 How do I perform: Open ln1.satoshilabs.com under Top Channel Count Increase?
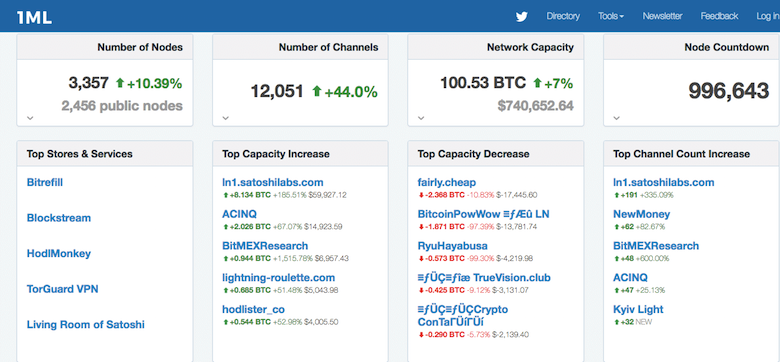(664, 182)
